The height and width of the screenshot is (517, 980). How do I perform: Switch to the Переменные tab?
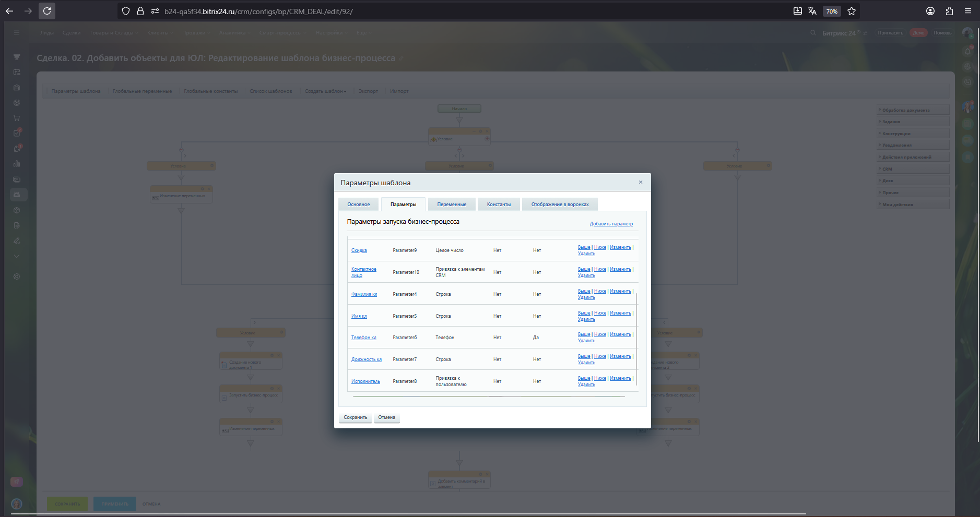pos(452,205)
